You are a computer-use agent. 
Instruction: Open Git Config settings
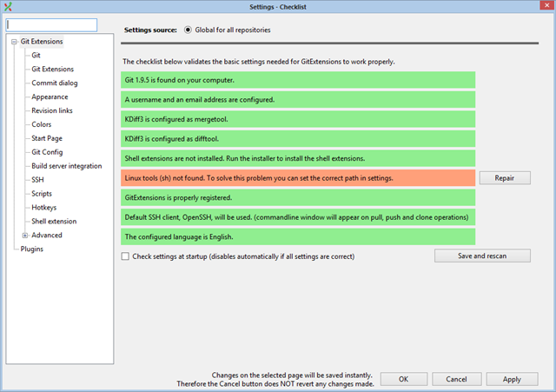click(x=47, y=152)
